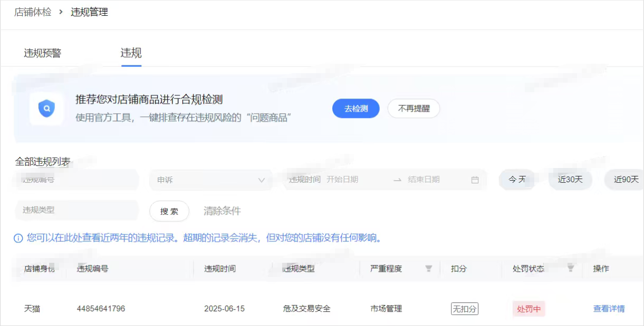This screenshot has height=326, width=644.
Task: Filter violations by 近30天
Action: pos(570,180)
